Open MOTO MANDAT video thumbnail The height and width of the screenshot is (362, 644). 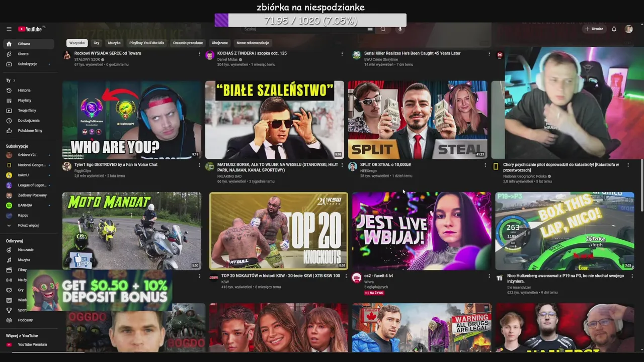click(132, 231)
